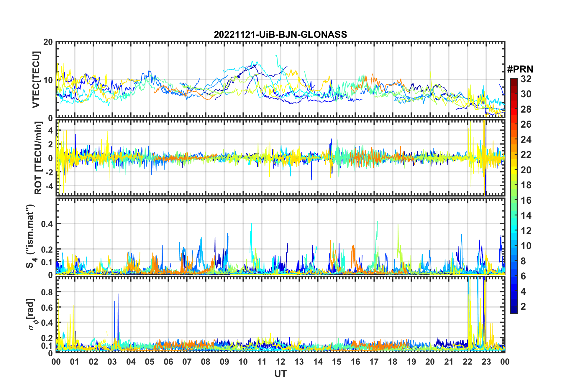Click hour label 21 on UT axis
This screenshot has width=561, height=392.
pyautogui.click(x=449, y=362)
